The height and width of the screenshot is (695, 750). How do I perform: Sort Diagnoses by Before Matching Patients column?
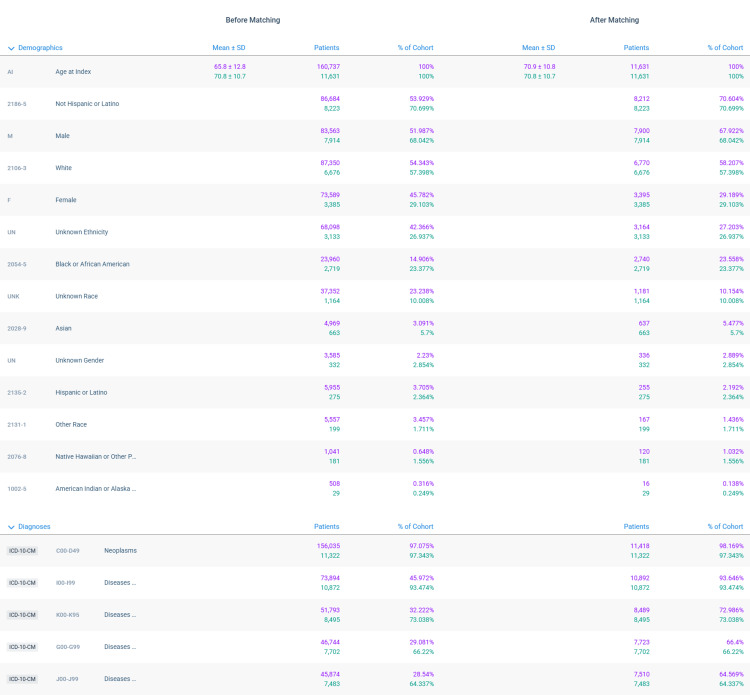[326, 527]
